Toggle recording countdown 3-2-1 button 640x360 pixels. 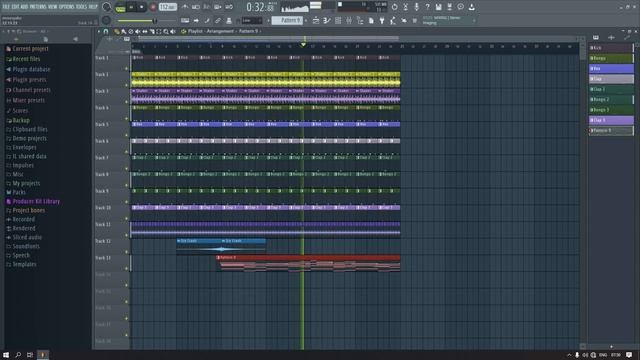pyautogui.click(x=207, y=7)
